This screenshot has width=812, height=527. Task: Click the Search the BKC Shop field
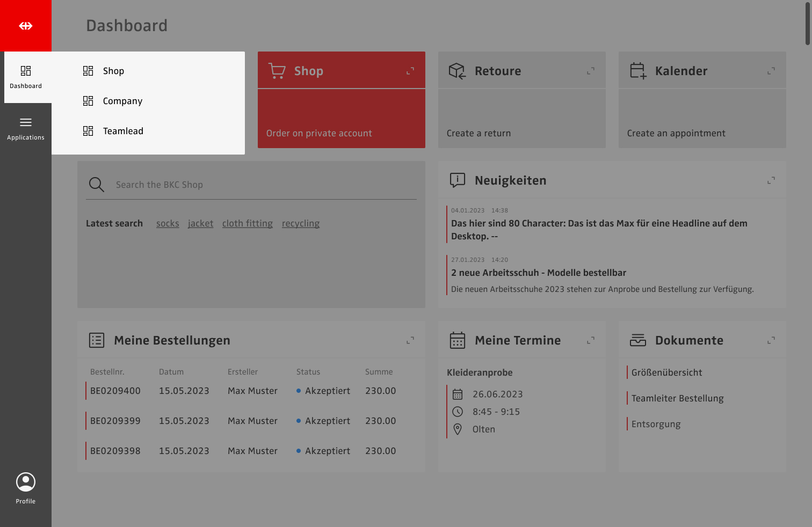(x=263, y=185)
